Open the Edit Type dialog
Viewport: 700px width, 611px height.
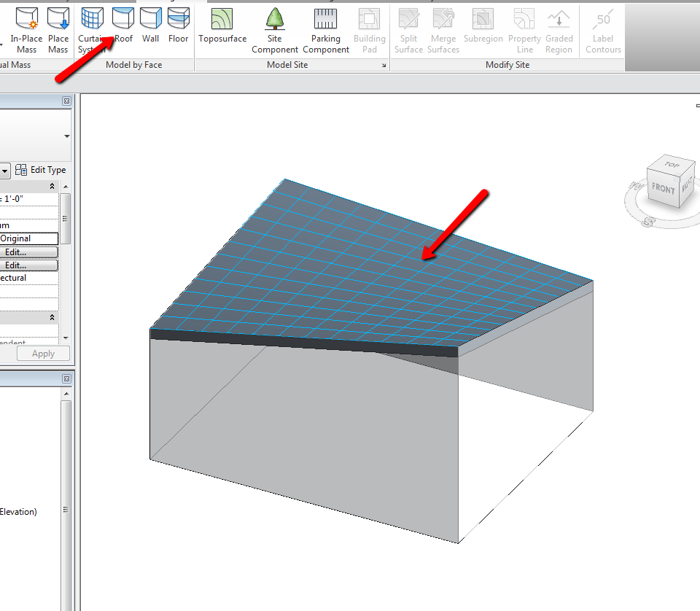(41, 170)
